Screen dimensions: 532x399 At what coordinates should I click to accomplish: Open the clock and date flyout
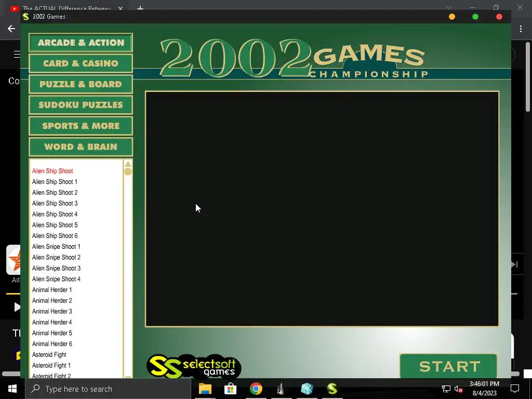484,389
